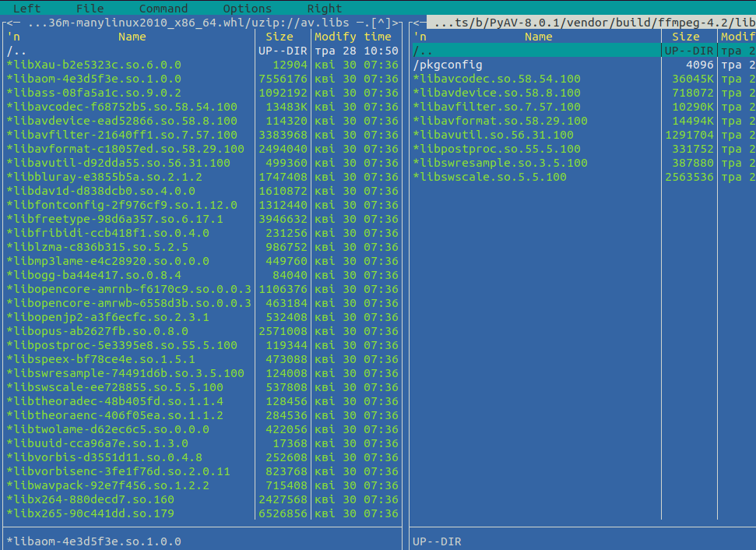
Task: Toggle left panel 'n sort order indicator
Action: [13, 37]
